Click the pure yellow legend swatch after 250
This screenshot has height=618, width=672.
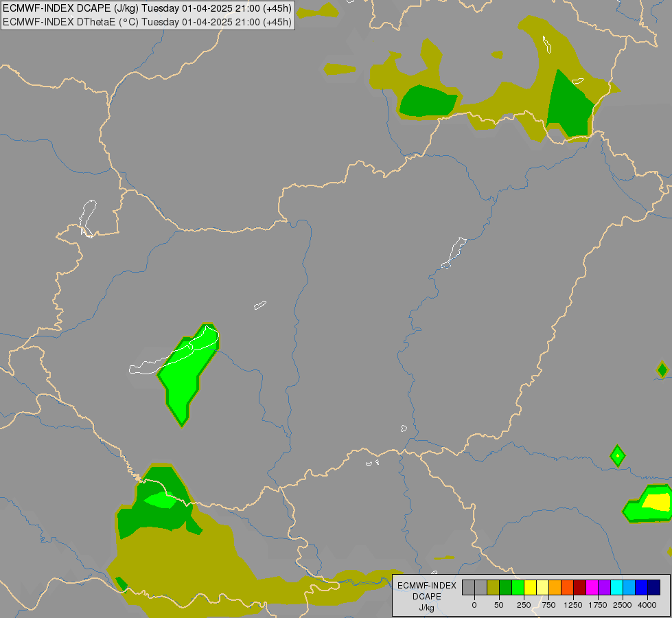pos(531,587)
